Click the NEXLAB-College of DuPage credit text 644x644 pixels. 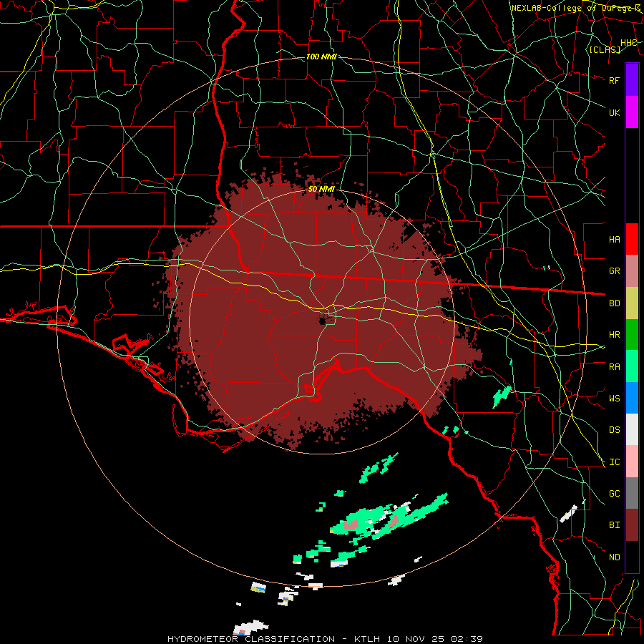pyautogui.click(x=576, y=8)
